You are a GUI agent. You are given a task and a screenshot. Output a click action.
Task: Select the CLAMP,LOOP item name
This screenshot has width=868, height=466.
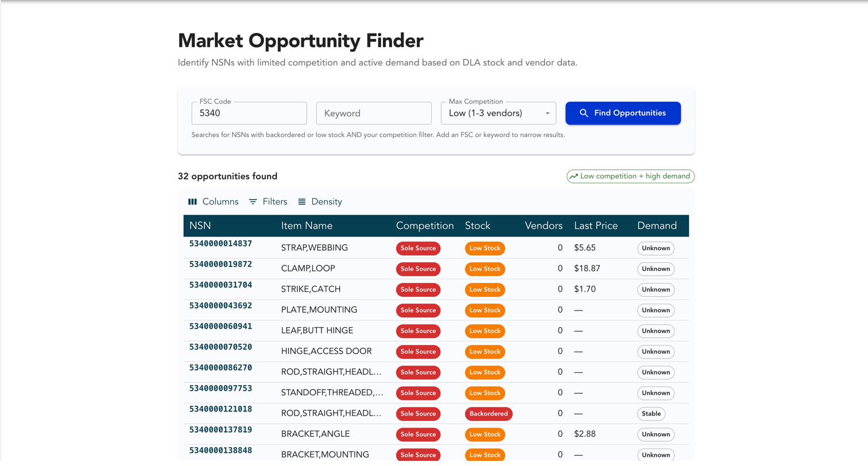pyautogui.click(x=308, y=269)
